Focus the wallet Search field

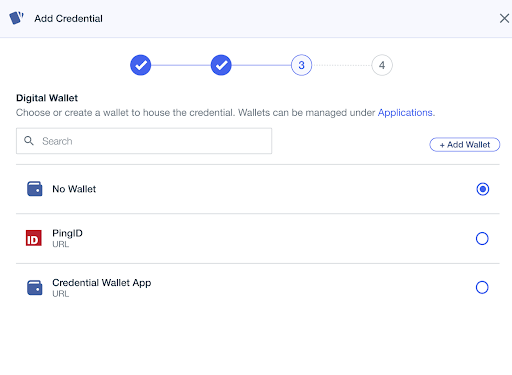tap(144, 141)
